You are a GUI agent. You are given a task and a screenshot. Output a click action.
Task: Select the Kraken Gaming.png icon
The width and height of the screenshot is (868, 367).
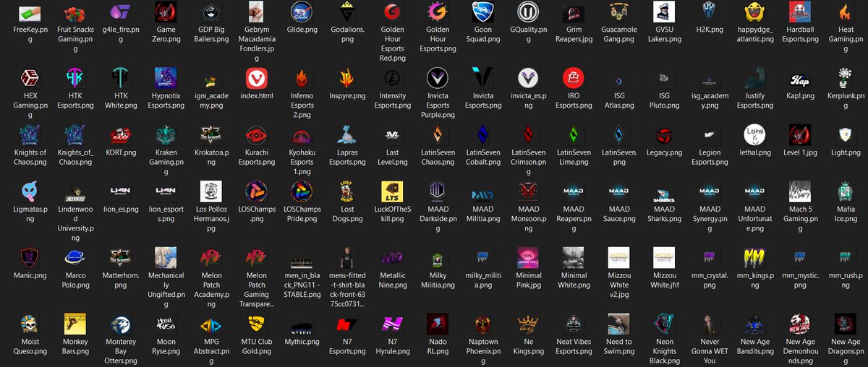[166, 135]
